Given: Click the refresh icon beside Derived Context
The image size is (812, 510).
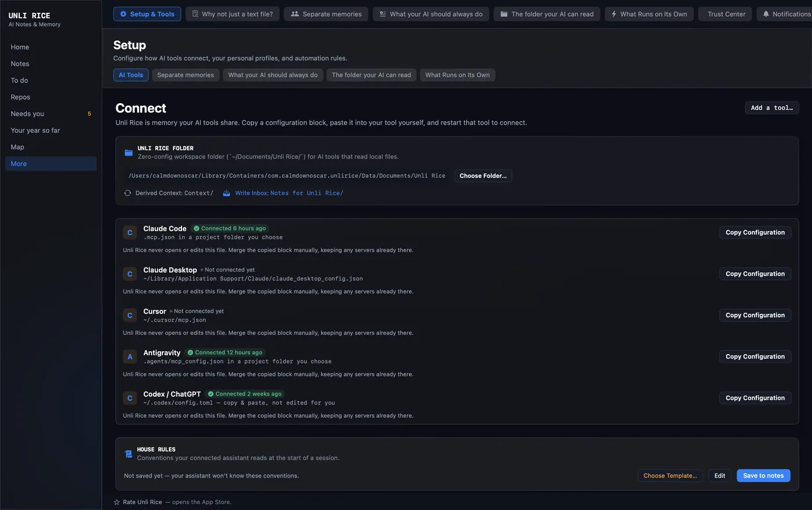Looking at the screenshot, I should (x=128, y=193).
